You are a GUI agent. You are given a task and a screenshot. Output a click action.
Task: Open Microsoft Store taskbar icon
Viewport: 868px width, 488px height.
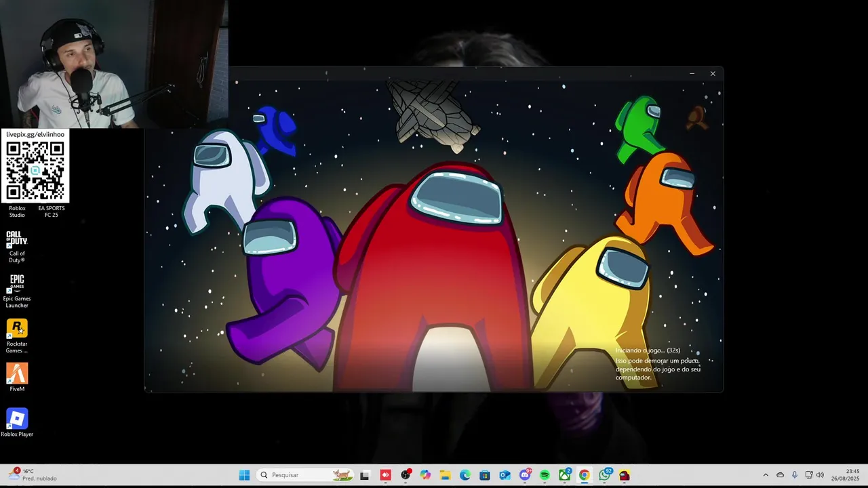[485, 475]
